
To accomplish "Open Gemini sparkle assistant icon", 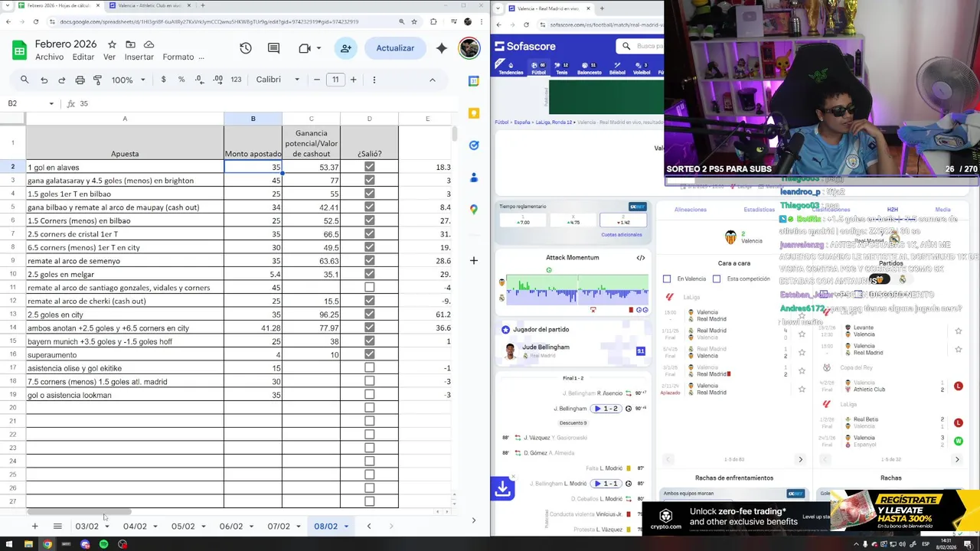I will [442, 48].
